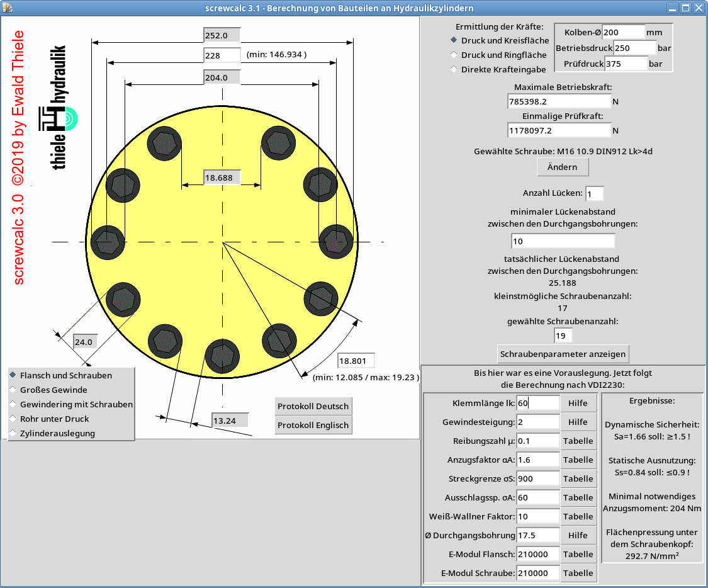Edit the Anzahl Lücken field
The image size is (708, 588).
pos(594,194)
